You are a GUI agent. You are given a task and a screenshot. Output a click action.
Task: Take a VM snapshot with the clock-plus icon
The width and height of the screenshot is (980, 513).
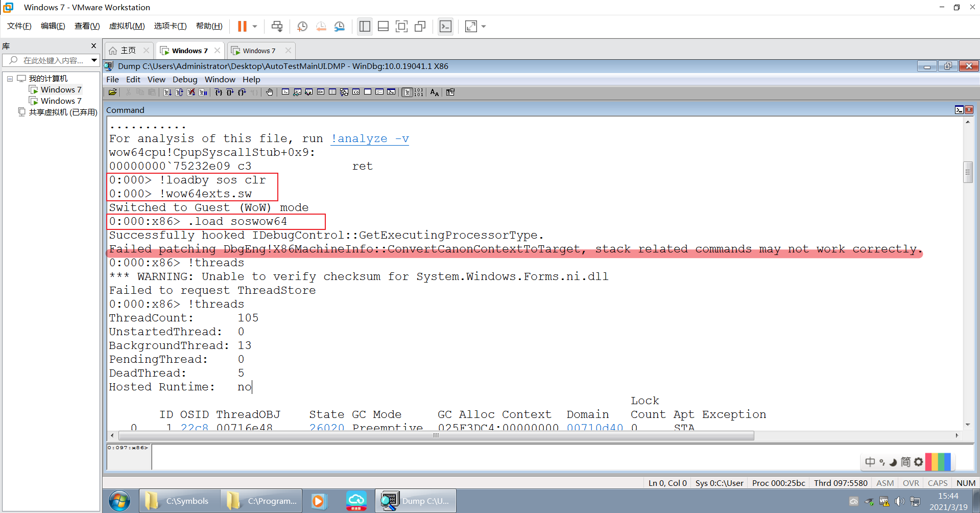[x=302, y=27]
